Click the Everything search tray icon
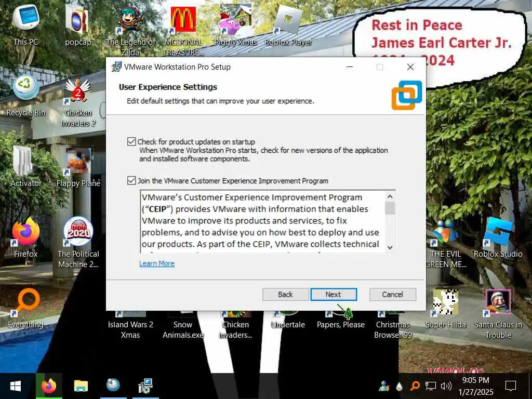Image resolution: width=532 pixels, height=399 pixels. [415, 386]
